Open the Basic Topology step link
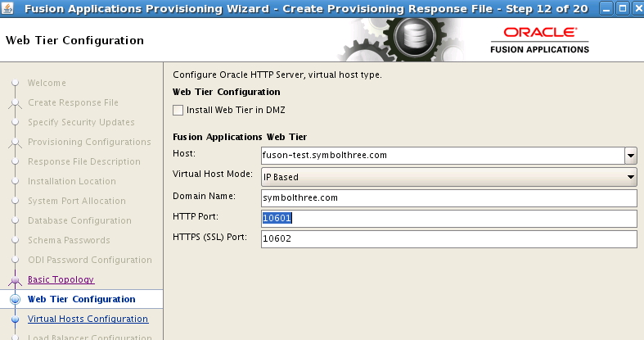Screen dimensions: 644x340 (x=61, y=280)
